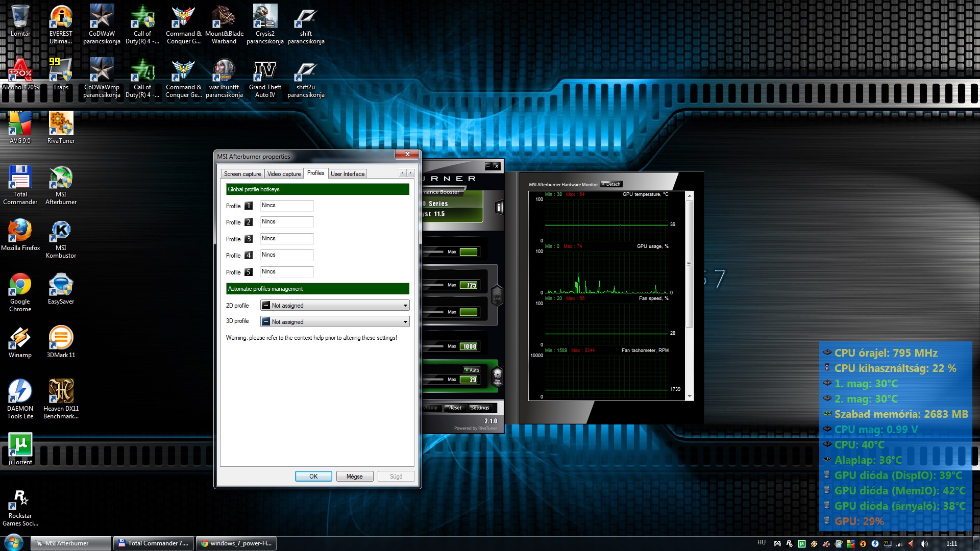The height and width of the screenshot is (551, 980).
Task: Toggle the clock Link hexagon button
Action: (497, 295)
